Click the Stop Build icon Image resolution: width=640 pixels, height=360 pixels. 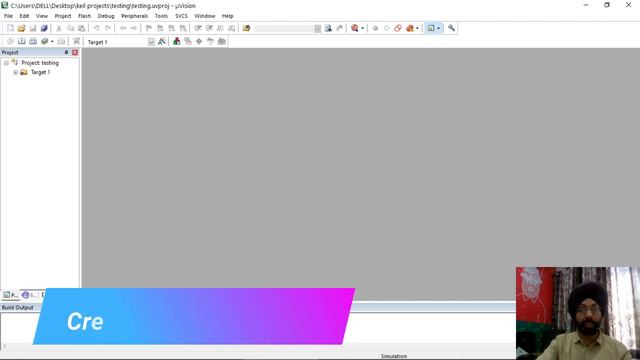[x=61, y=41]
